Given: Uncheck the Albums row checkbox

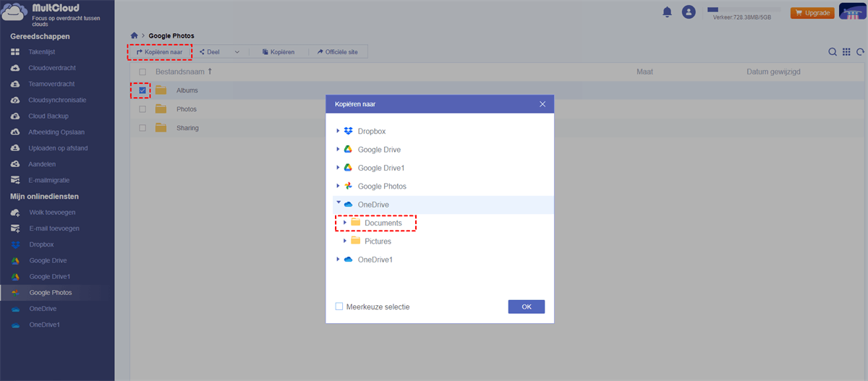Looking at the screenshot, I should [x=142, y=90].
